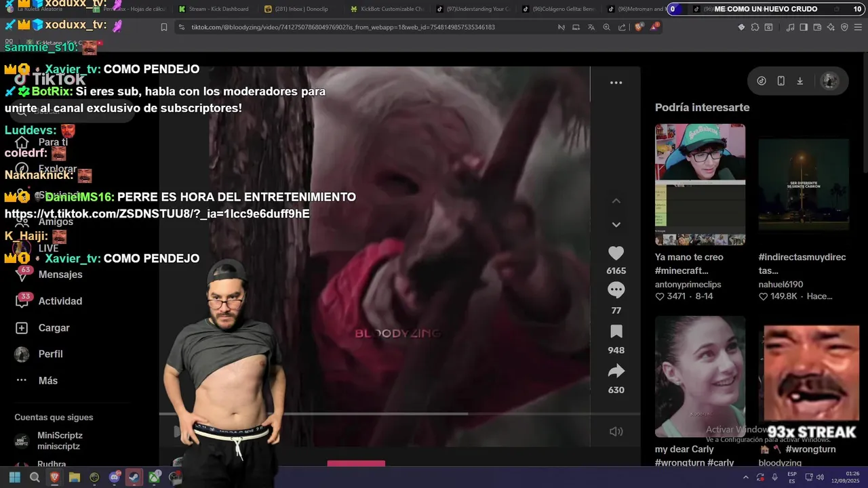Click the DanielMS16 TikTok link in chat
The height and width of the screenshot is (488, 868).
[157, 214]
